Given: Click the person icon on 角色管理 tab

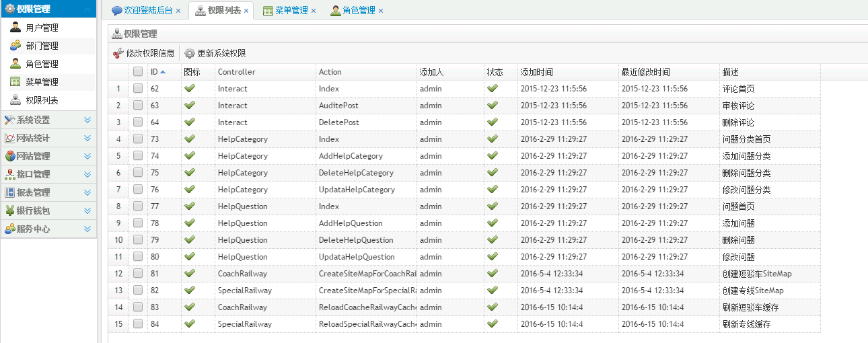Looking at the screenshot, I should 335,11.
